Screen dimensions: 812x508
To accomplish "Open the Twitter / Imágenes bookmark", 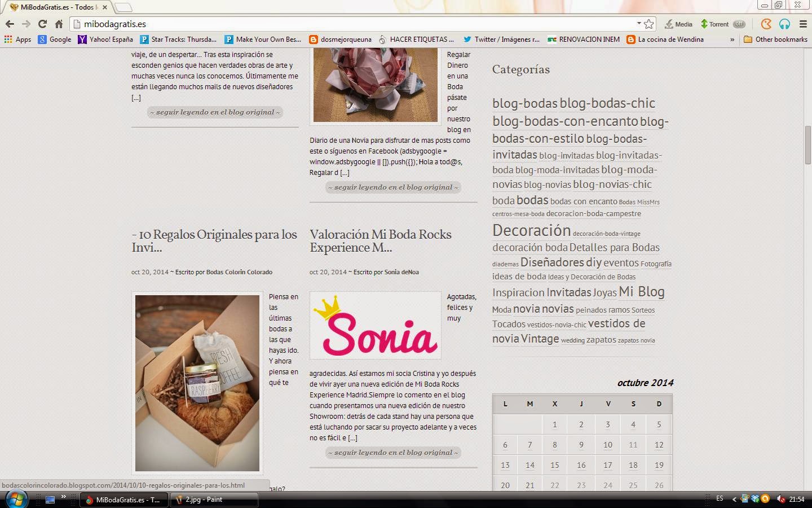I will click(x=501, y=40).
